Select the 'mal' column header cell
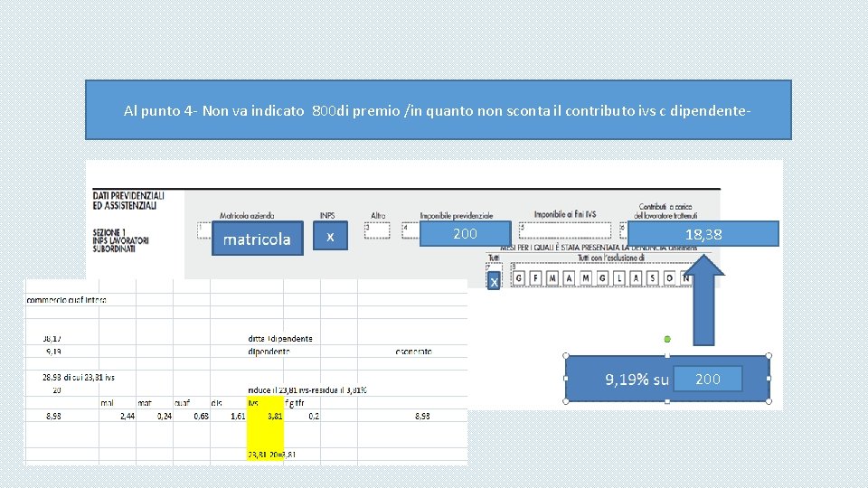 pos(118,403)
